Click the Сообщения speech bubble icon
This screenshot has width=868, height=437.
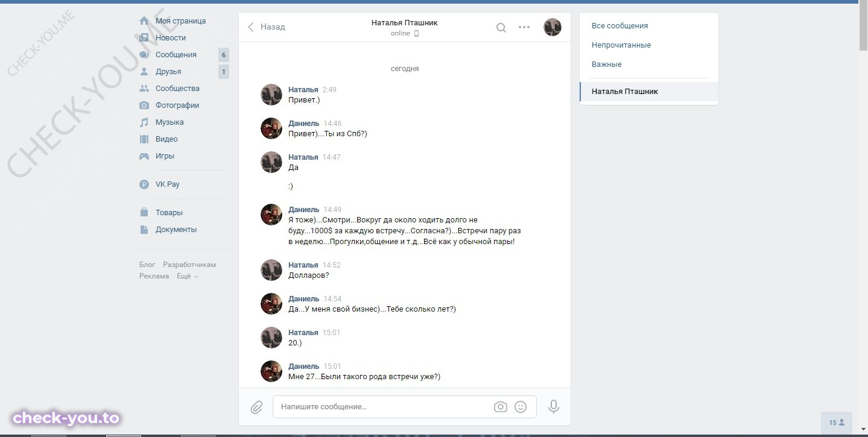pyautogui.click(x=144, y=55)
